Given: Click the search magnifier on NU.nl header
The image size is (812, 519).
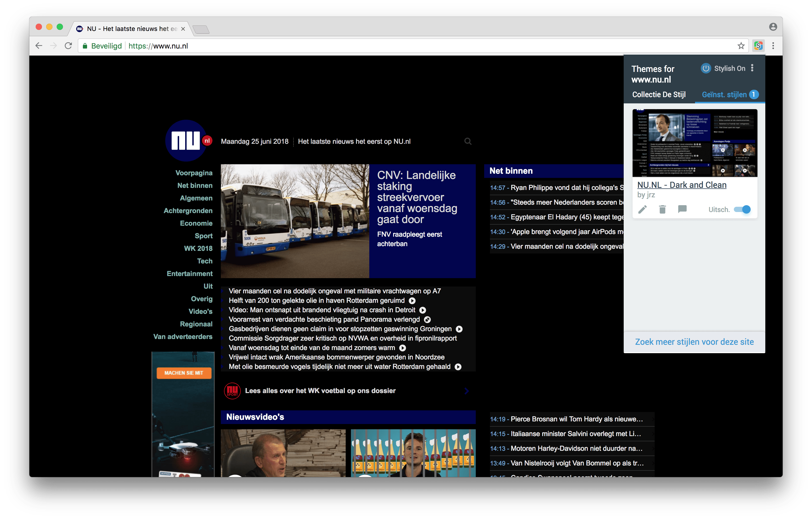Looking at the screenshot, I should click(468, 141).
